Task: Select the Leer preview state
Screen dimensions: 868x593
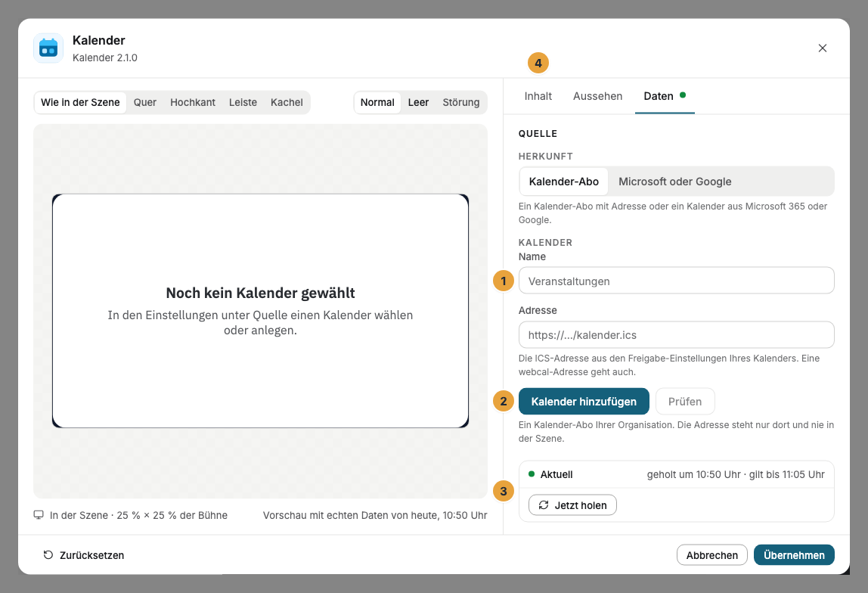Action: click(x=419, y=102)
